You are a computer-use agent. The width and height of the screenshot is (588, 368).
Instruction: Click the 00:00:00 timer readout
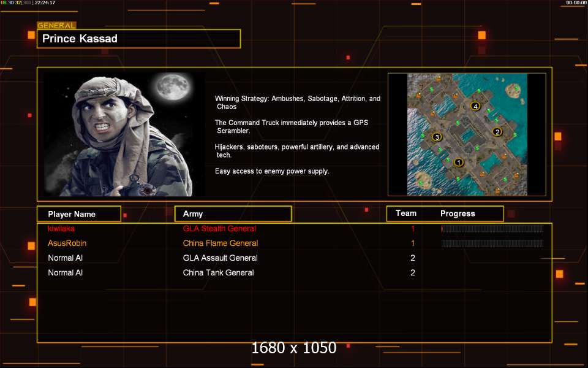pyautogui.click(x=576, y=2)
